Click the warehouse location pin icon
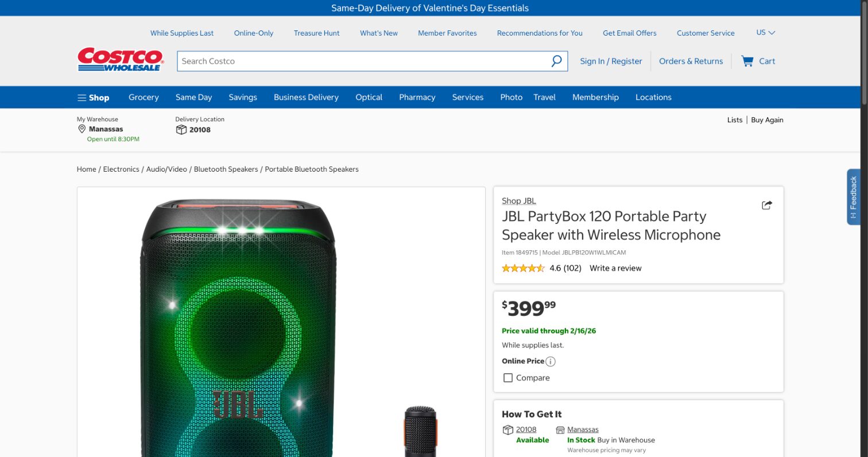This screenshot has height=457, width=868. click(82, 129)
